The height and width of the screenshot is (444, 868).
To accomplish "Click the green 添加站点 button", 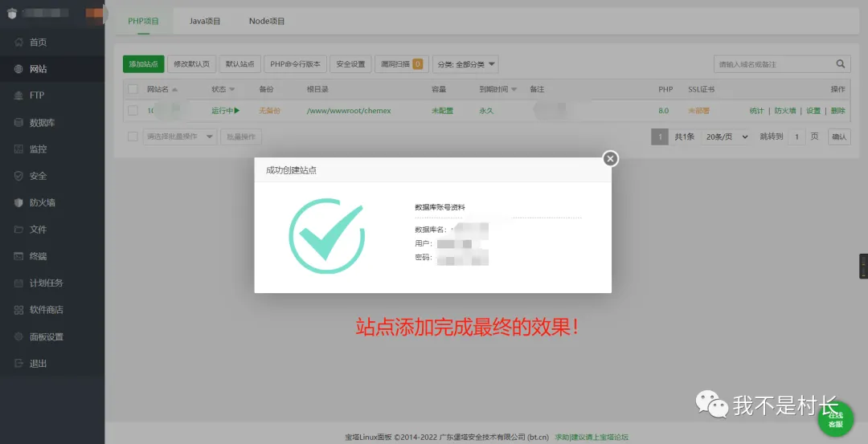I will (143, 64).
